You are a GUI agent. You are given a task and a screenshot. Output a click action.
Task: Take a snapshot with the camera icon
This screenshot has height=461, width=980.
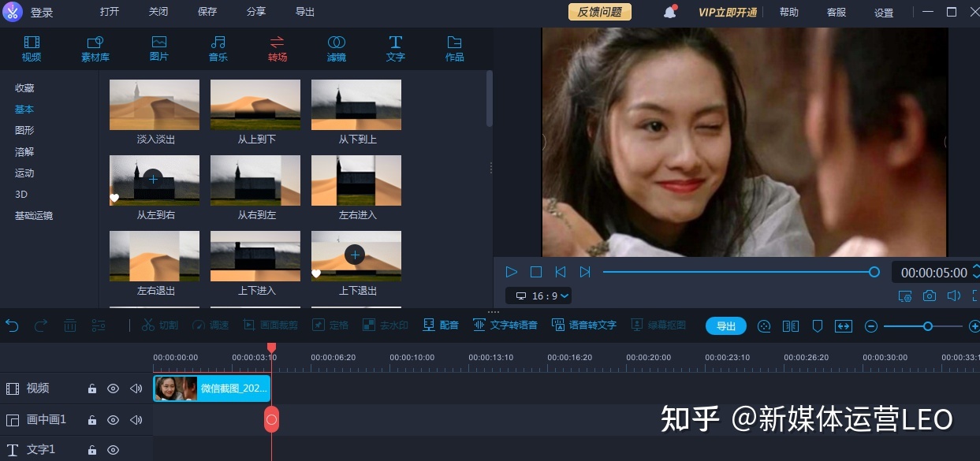[x=930, y=295]
